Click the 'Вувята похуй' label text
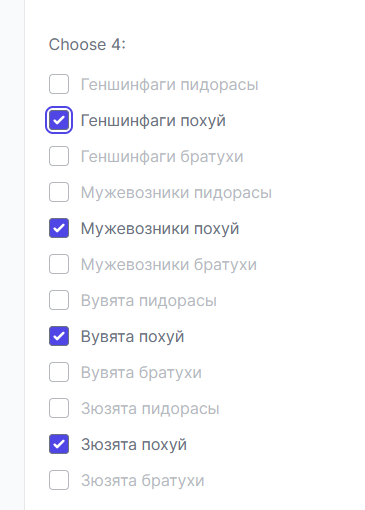 [133, 337]
